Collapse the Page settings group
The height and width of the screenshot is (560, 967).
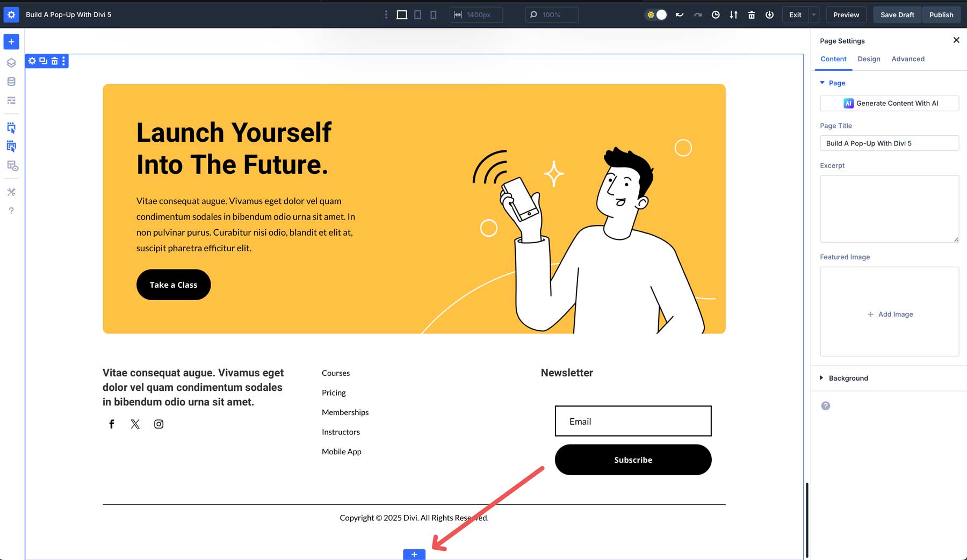821,83
